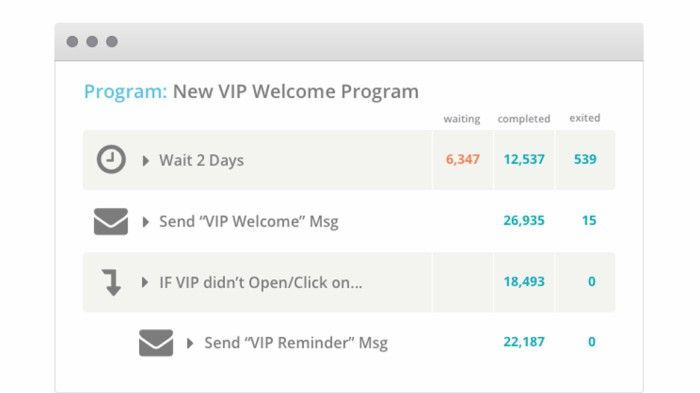
Task: View the 15 exited from VIP Welcome
Action: (x=589, y=221)
